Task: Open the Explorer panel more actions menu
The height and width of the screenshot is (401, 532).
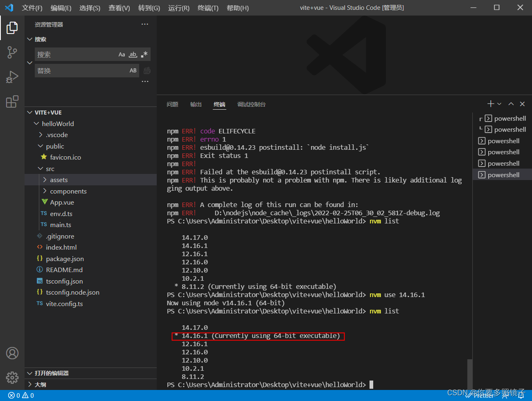Action: pyautogui.click(x=145, y=25)
